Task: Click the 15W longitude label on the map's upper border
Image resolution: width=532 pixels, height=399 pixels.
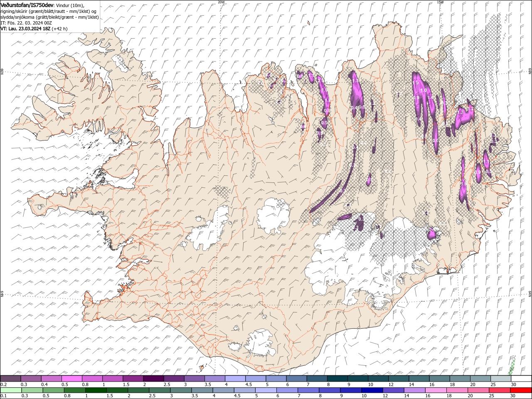Action: pyautogui.click(x=440, y=2)
